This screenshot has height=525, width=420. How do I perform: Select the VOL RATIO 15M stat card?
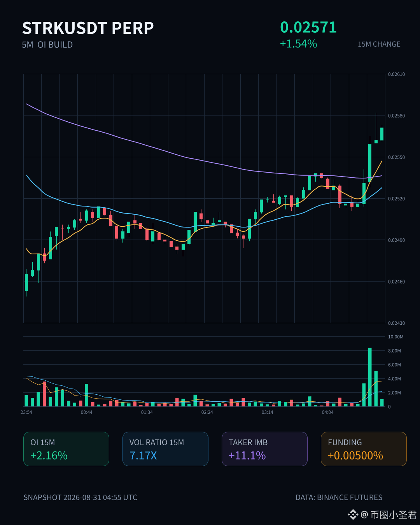(x=165, y=449)
